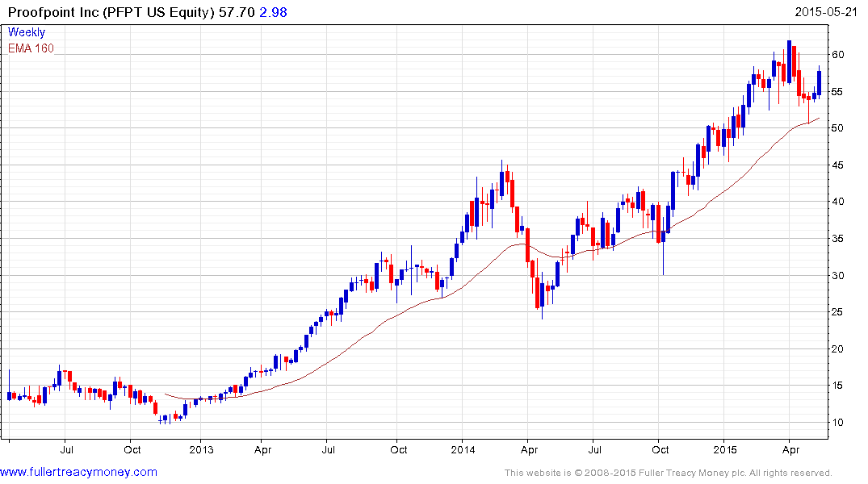Screen dimensions: 868x484
Task: Click the 40 price axis label
Action: (837, 202)
